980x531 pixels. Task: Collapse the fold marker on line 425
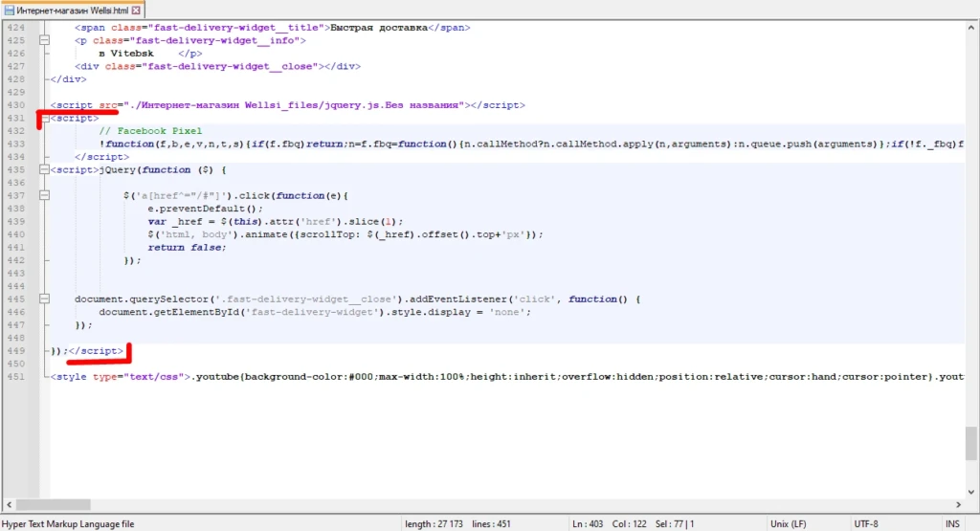[x=44, y=40]
